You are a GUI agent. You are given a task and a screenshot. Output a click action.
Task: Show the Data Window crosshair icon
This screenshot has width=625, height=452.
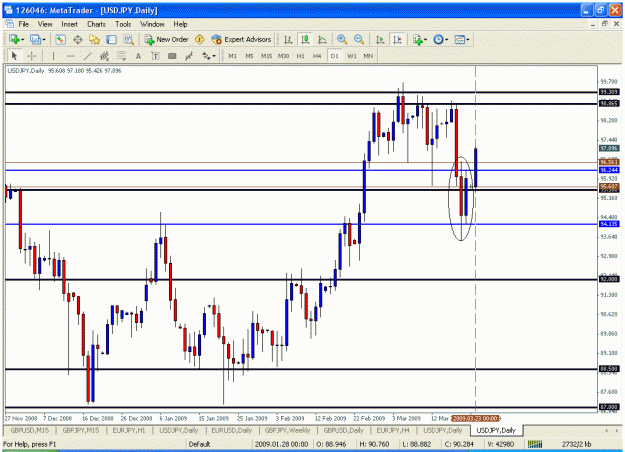coord(78,39)
